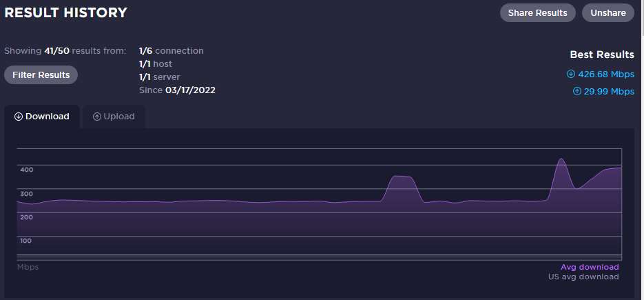Toggle the US avg download legend entry

(583, 277)
